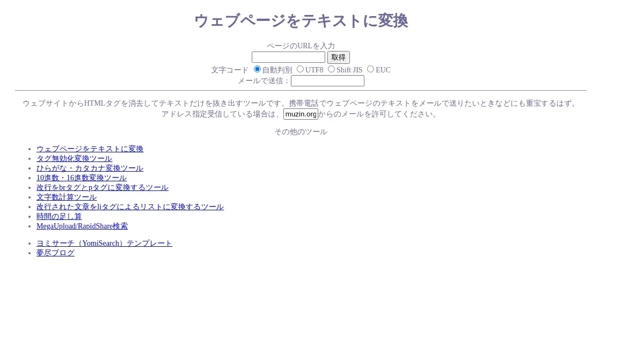Open the 夢尽ブログ link
Image resolution: width=644 pixels, height=338 pixels.
(55, 253)
